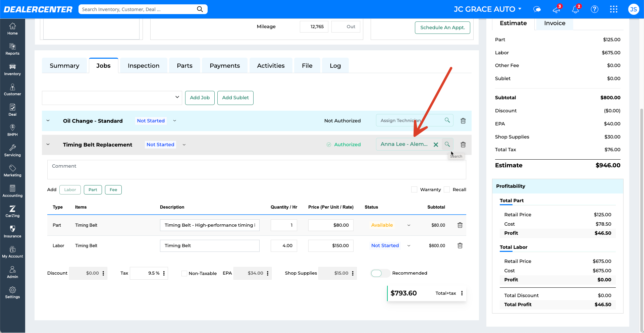Screen dimensions: 644x333
Task: Click the Mileage out field
Action: 346,26
